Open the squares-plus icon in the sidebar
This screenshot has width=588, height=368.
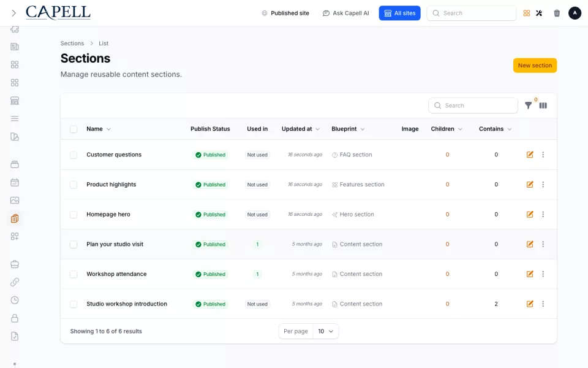(15, 236)
